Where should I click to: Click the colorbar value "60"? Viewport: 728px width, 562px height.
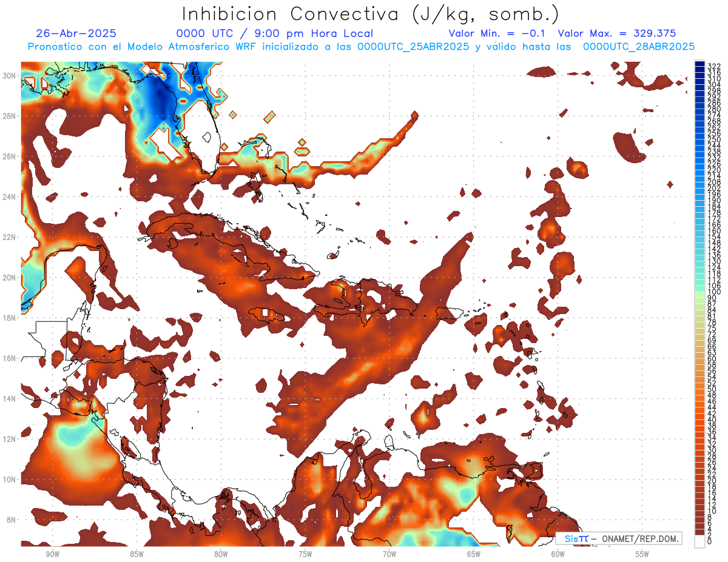point(712,358)
